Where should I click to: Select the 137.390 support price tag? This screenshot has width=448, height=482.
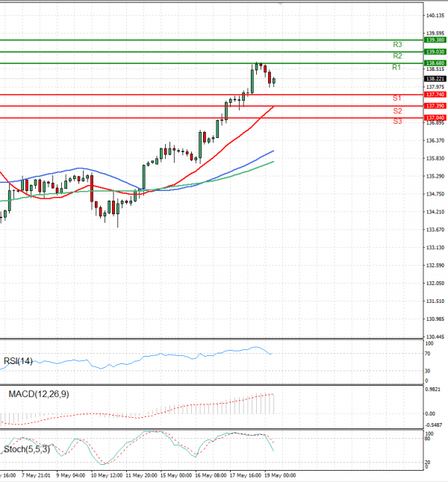point(435,106)
